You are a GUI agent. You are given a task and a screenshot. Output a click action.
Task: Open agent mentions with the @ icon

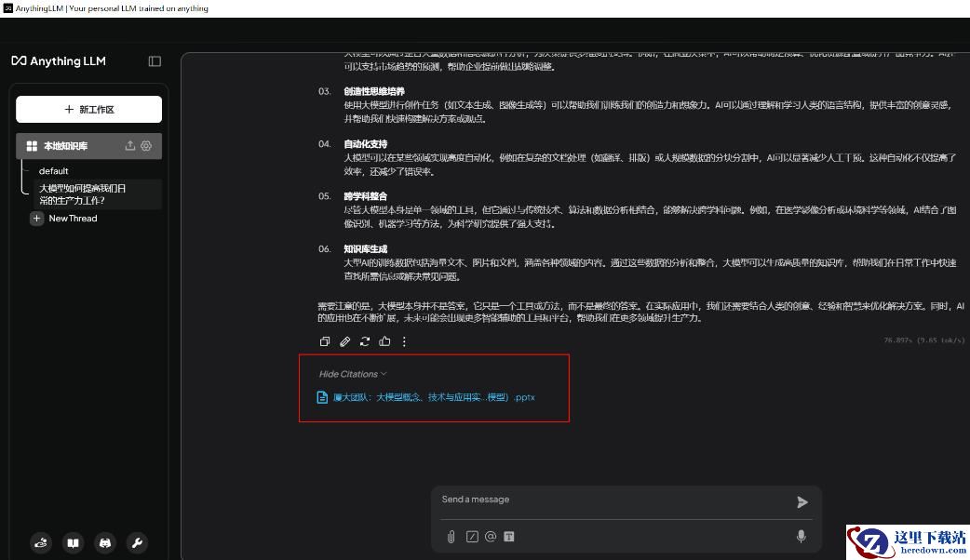pos(491,537)
